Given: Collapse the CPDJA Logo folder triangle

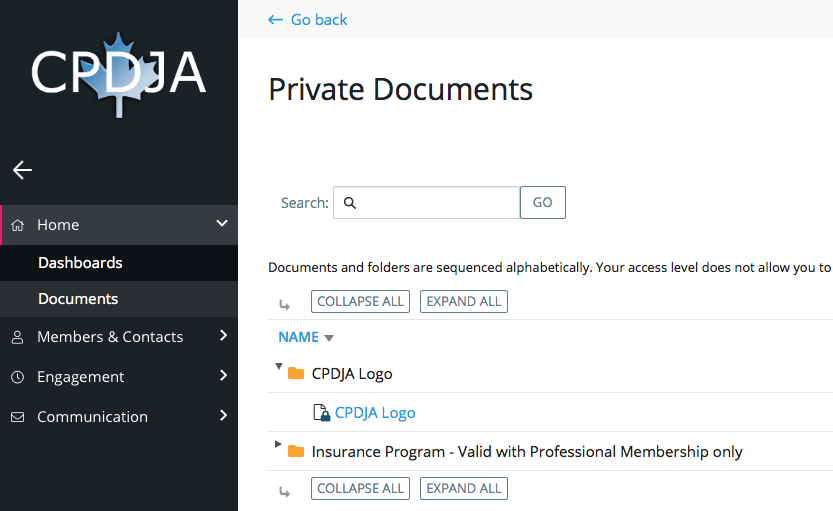Looking at the screenshot, I should pyautogui.click(x=279, y=367).
